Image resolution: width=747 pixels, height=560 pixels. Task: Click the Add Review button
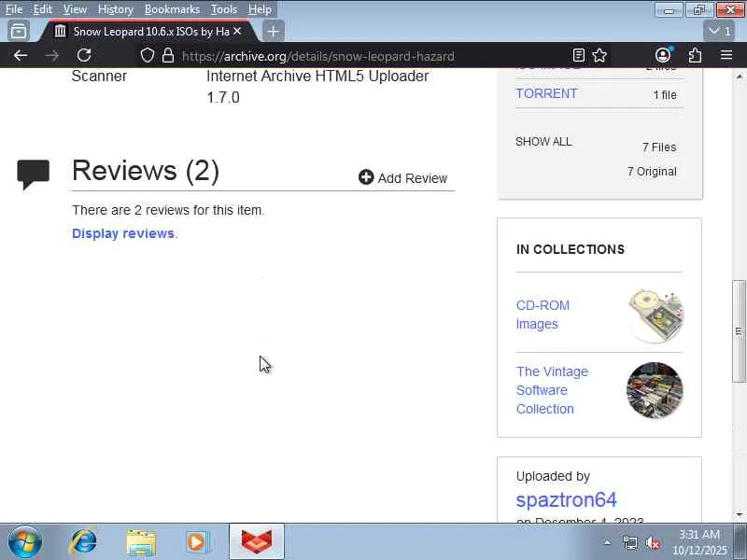403,177
